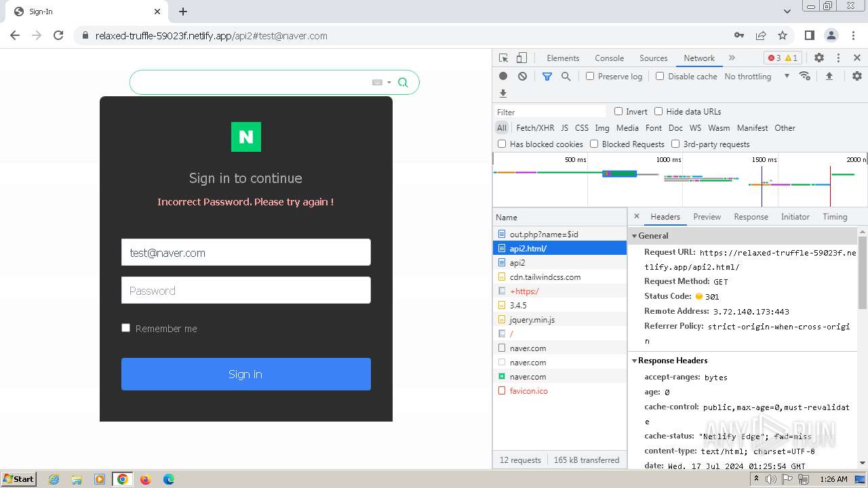Open the Initiator tab
The image size is (868, 488).
pos(795,217)
